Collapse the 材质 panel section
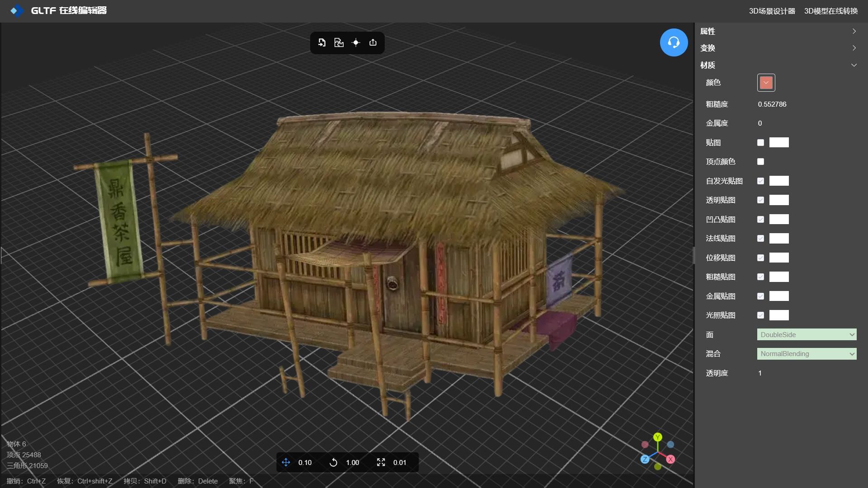The width and height of the screenshot is (868, 488). coord(778,65)
